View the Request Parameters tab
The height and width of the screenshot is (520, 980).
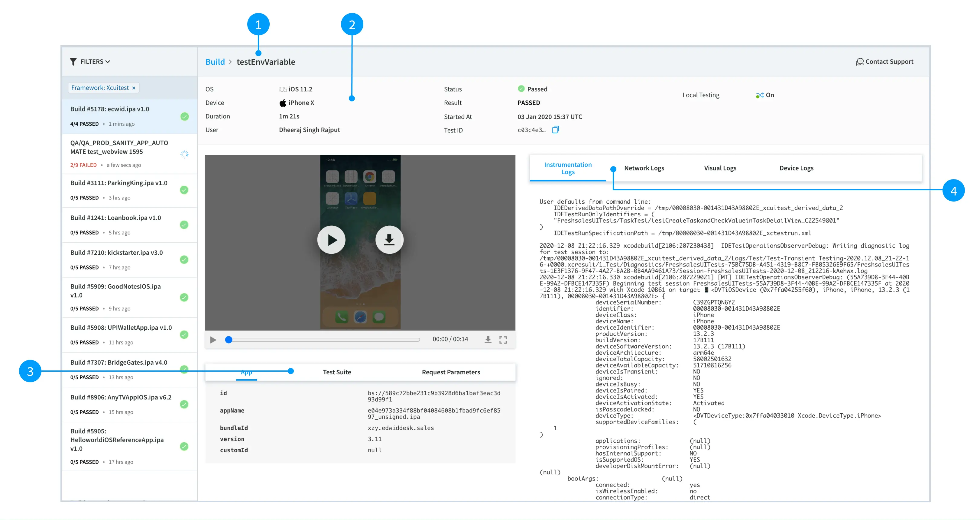coord(451,372)
